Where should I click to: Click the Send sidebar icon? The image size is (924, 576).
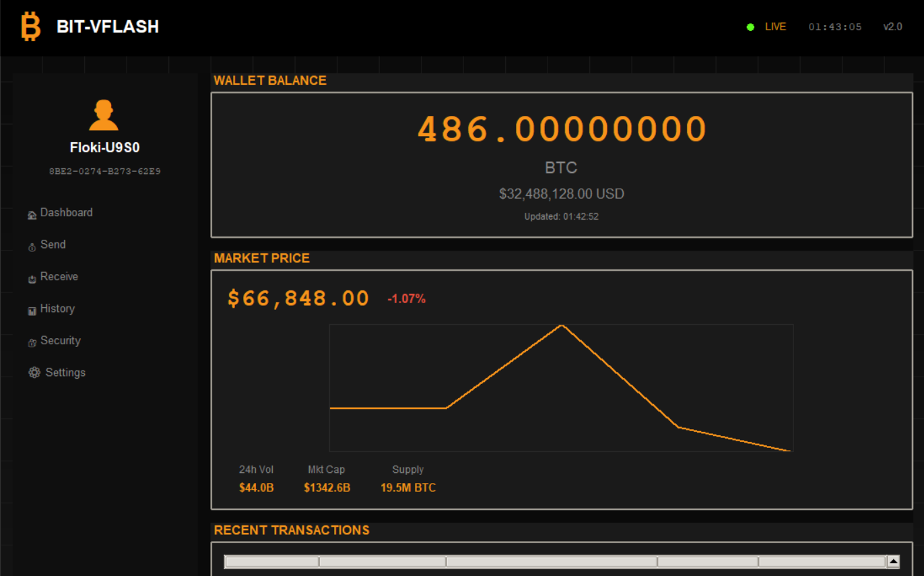(x=32, y=247)
